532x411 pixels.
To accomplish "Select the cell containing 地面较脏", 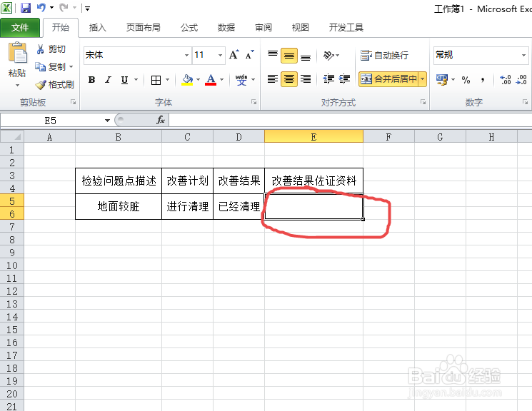I will 119,206.
